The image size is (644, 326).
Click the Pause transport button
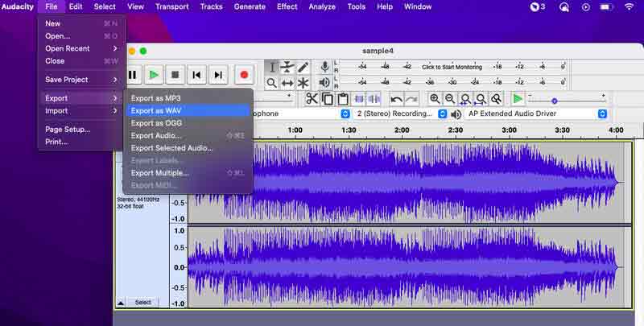(132, 75)
